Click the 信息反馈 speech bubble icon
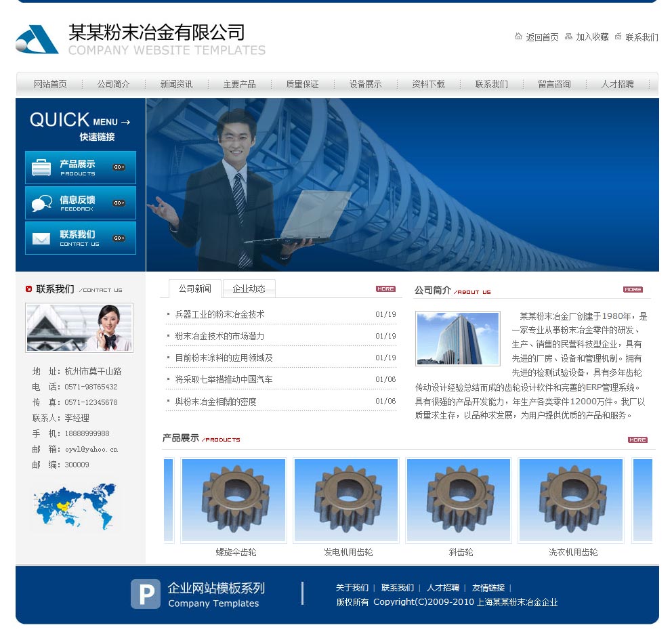Image resolution: width=672 pixels, height=640 pixels. coord(40,202)
